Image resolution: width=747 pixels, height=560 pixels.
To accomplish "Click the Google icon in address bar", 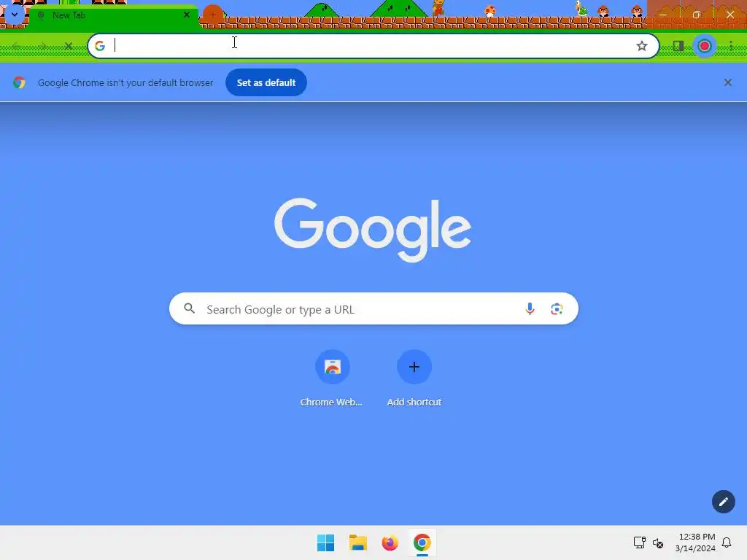I will click(x=99, y=46).
